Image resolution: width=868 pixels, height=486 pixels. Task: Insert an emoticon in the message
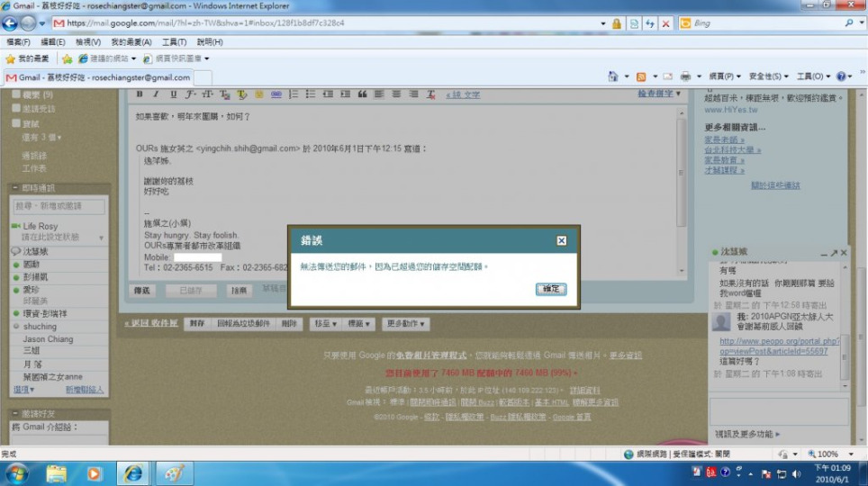pos(259,94)
